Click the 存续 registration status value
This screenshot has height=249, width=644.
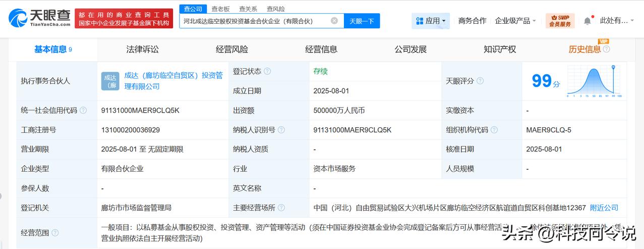coord(320,71)
